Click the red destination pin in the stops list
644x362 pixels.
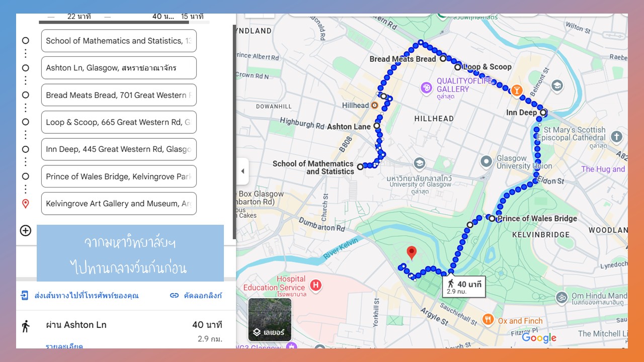pyautogui.click(x=26, y=204)
